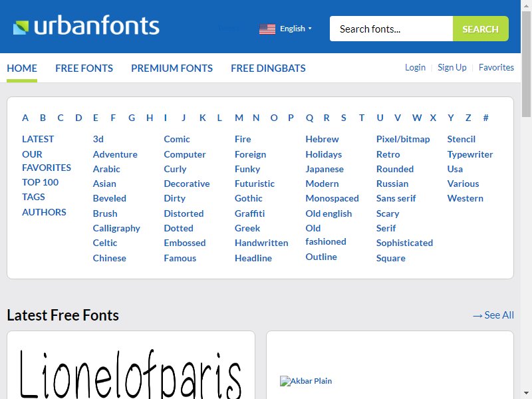Image resolution: width=532 pixels, height=399 pixels.
Task: Choose the Typewriter font category
Action: pyautogui.click(x=470, y=154)
